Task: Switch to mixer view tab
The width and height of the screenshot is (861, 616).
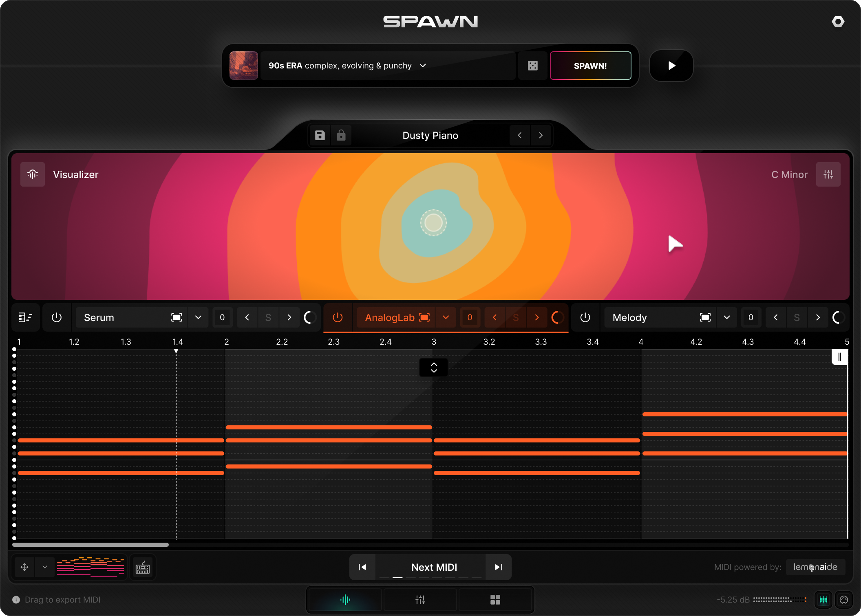Action: pyautogui.click(x=420, y=600)
